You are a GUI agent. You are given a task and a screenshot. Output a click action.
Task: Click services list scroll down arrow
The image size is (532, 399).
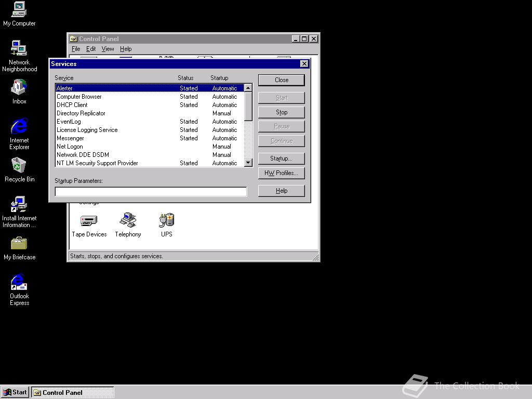pos(248,163)
